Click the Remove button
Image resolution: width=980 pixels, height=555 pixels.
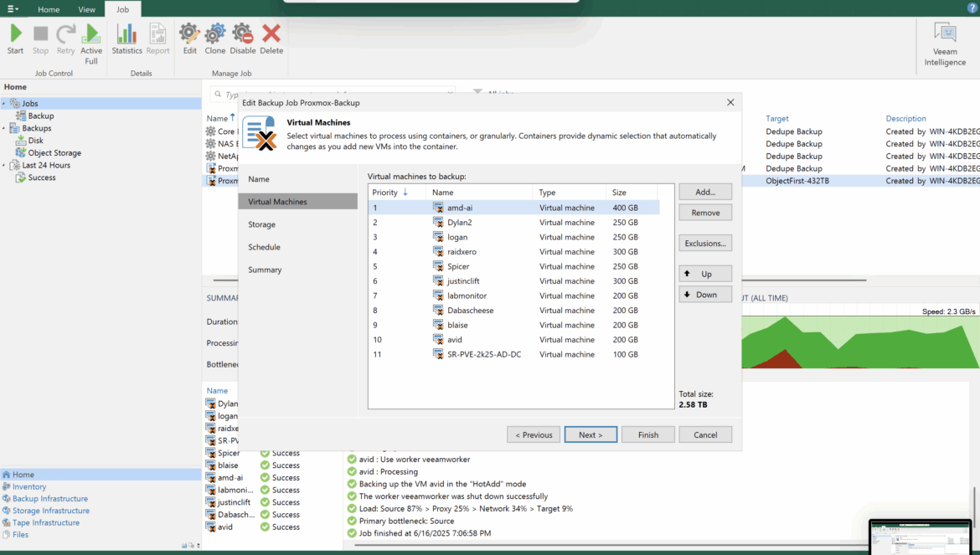coord(705,213)
